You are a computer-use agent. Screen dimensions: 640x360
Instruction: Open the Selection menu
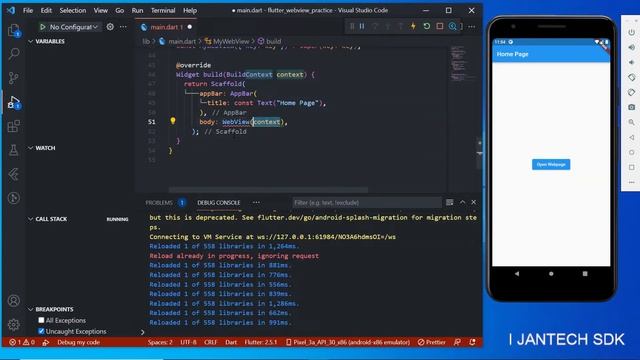tap(73, 10)
